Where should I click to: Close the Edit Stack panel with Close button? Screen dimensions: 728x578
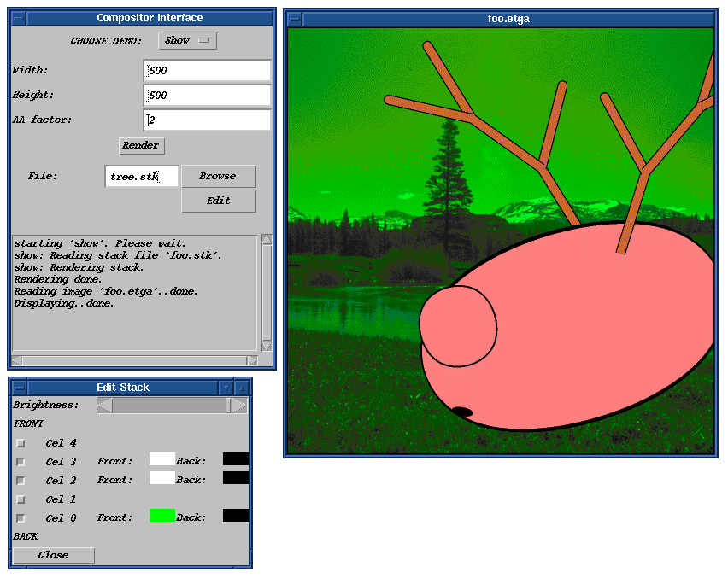click(x=53, y=555)
